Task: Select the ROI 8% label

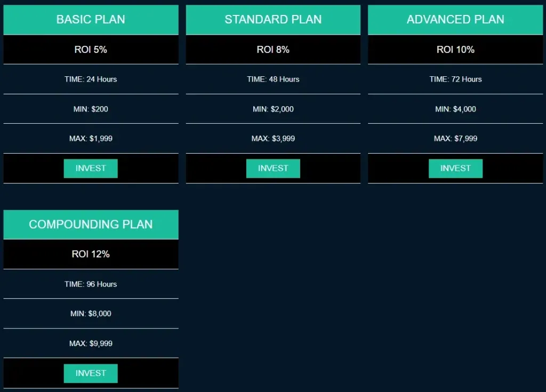Action: [273, 50]
